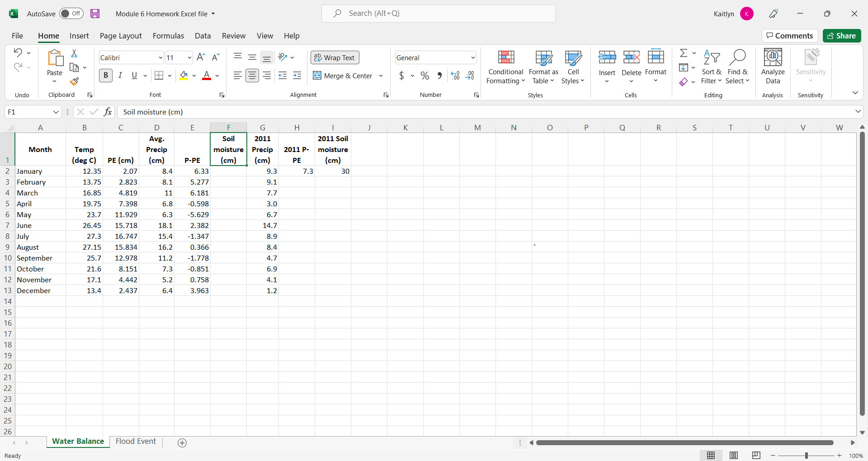Click the Wrap Text icon
This screenshot has height=461, width=868.
(335, 57)
